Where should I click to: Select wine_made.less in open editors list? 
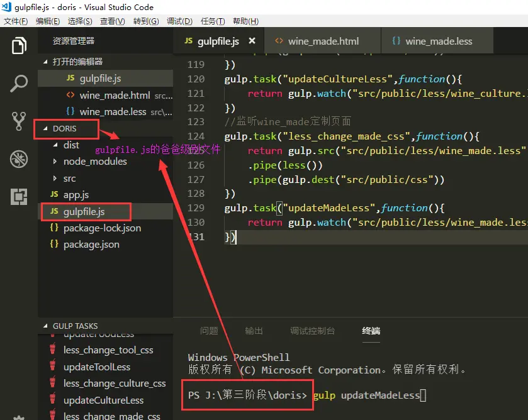coord(105,112)
